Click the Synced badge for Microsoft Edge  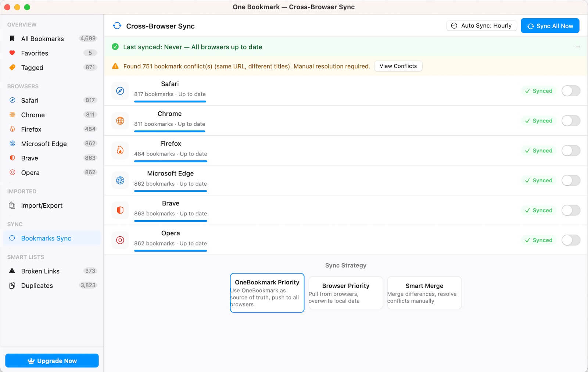539,180
